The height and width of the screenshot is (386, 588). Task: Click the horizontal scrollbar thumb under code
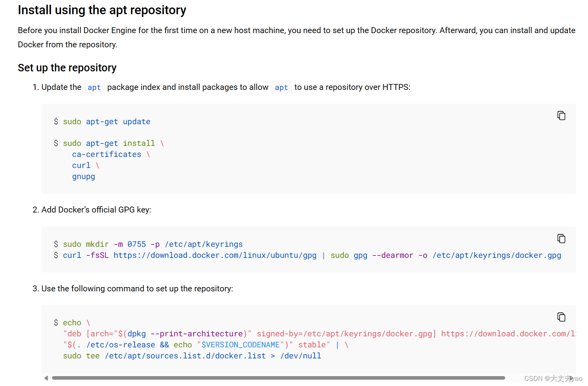pyautogui.click(x=278, y=378)
